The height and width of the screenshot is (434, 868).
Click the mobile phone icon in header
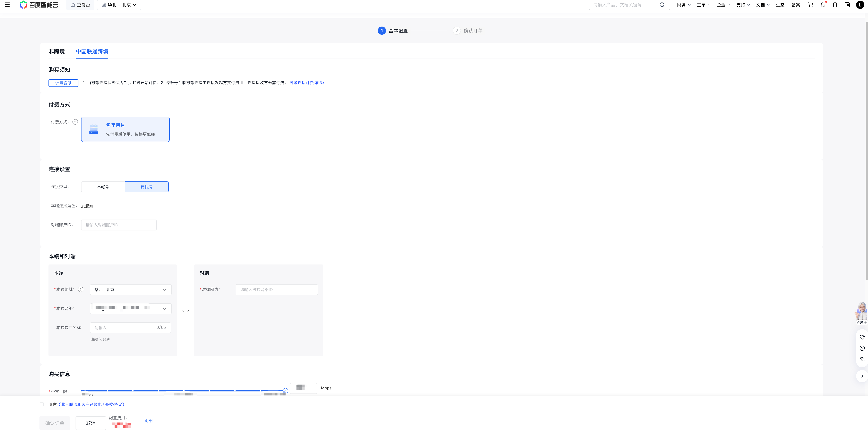[x=835, y=5]
